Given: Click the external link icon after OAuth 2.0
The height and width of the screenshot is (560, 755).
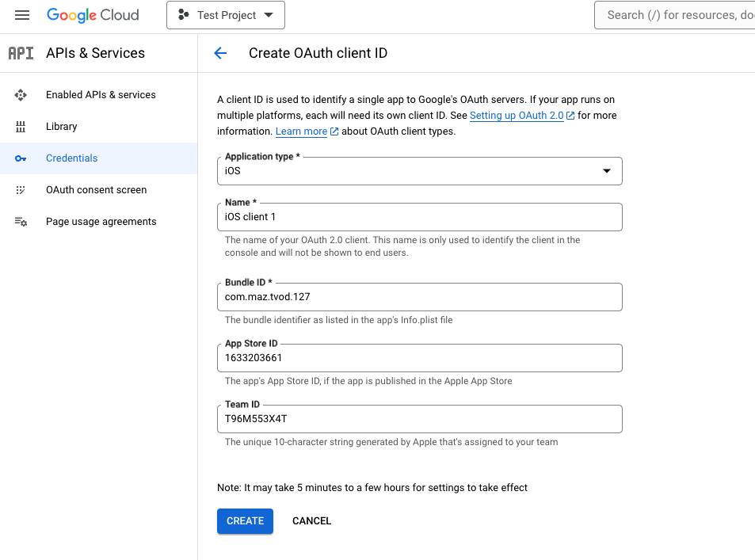Looking at the screenshot, I should coord(570,116).
